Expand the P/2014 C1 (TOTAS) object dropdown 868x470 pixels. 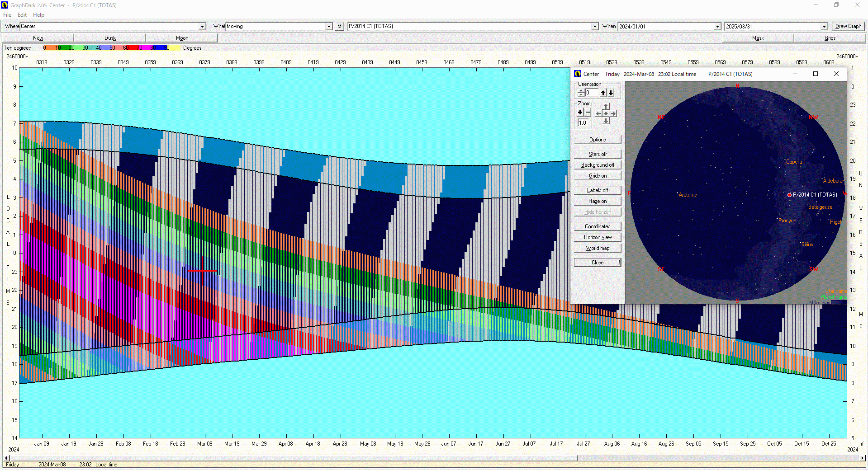(x=595, y=27)
